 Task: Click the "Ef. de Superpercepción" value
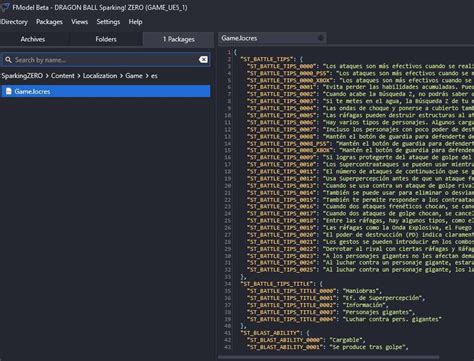click(383, 298)
